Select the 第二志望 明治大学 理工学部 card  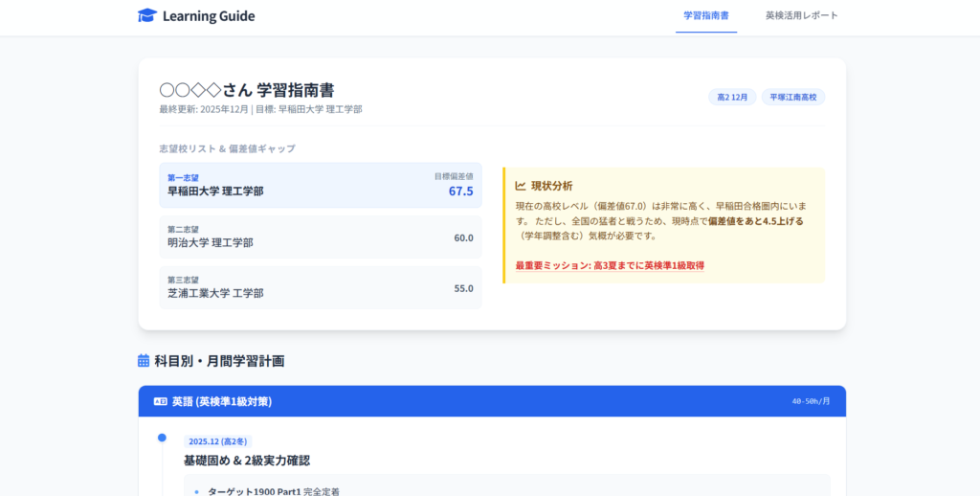[320, 237]
